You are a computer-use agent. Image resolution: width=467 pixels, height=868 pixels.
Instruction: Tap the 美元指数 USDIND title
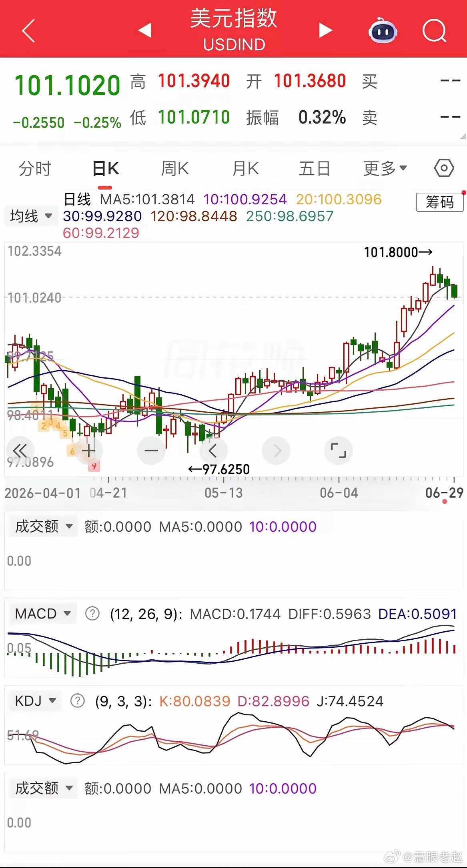coord(234,30)
